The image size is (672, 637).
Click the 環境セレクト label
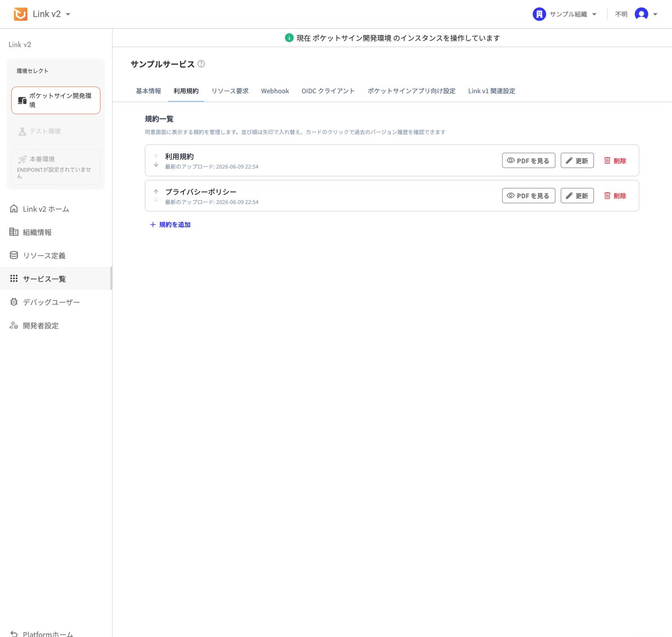[32, 71]
